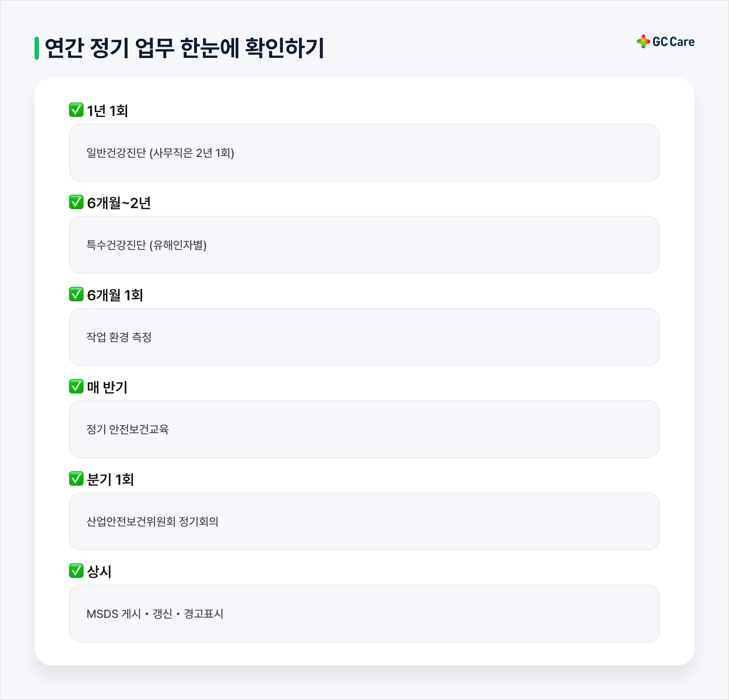729x700 pixels.
Task: Click the 매 반기 heading
Action: pyautogui.click(x=107, y=387)
